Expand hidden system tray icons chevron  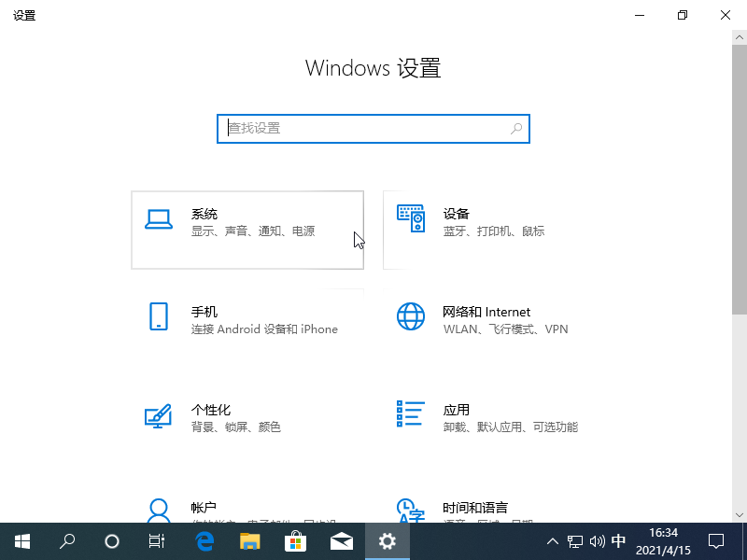click(552, 541)
